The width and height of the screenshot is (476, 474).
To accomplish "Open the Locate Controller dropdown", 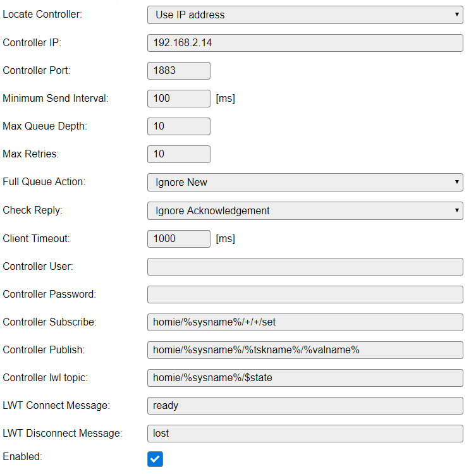I will [x=305, y=15].
